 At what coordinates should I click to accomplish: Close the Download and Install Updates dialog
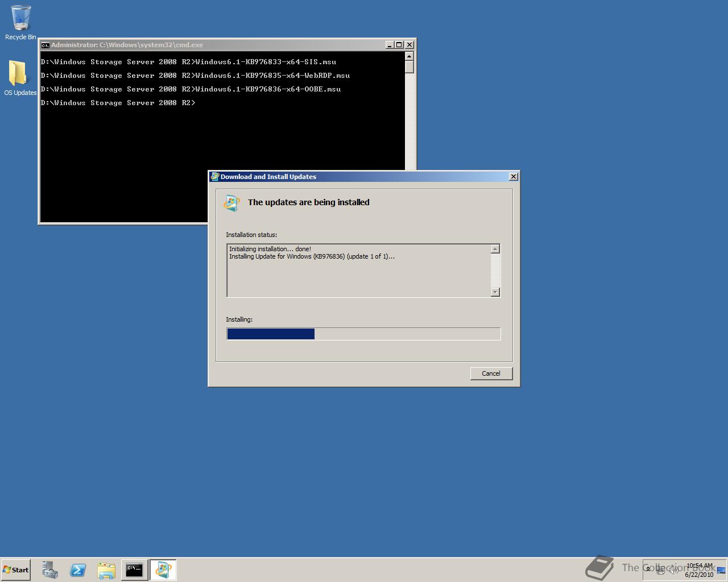pos(513,177)
